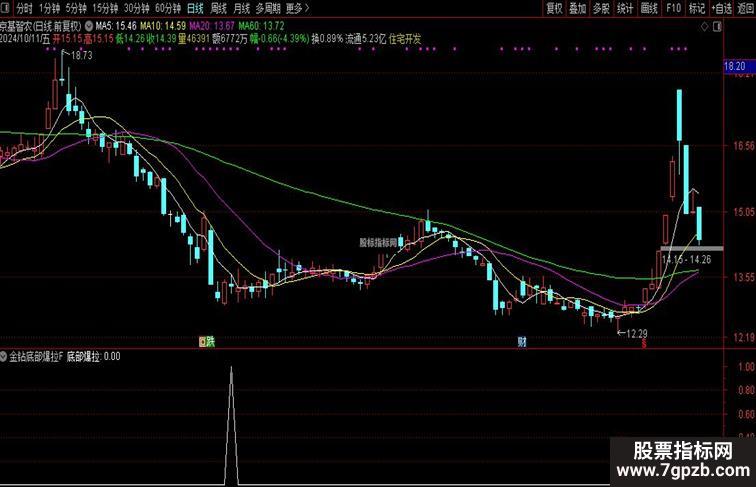Add stock via +自选 button
Screen dimensions: 756x487
722,8
